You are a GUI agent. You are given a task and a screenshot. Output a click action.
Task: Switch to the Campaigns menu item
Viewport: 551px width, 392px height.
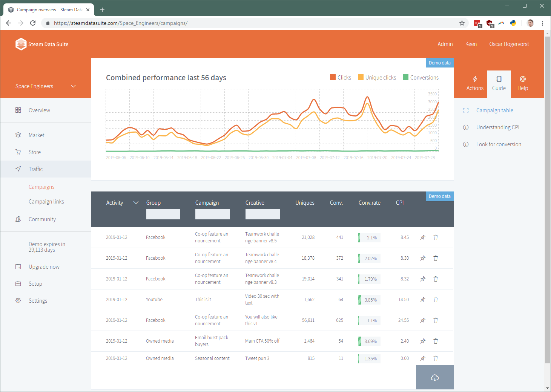(41, 187)
